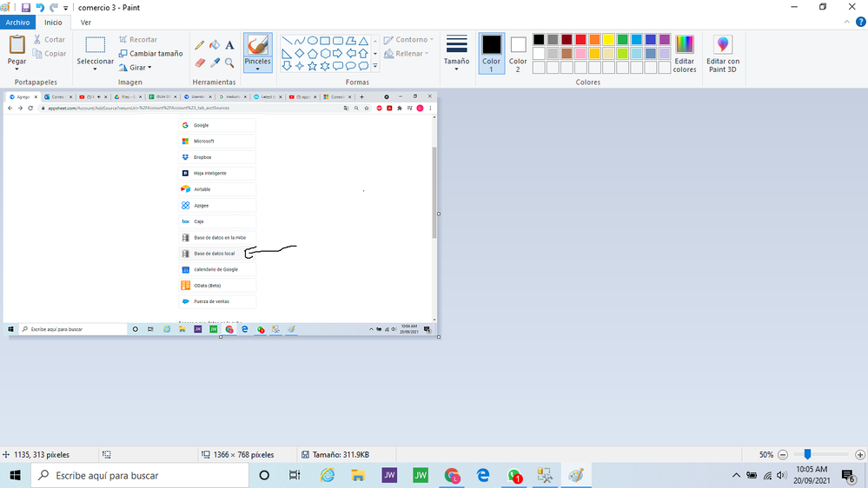
Task: Click the Undo arrow in title bar
Action: click(x=40, y=8)
